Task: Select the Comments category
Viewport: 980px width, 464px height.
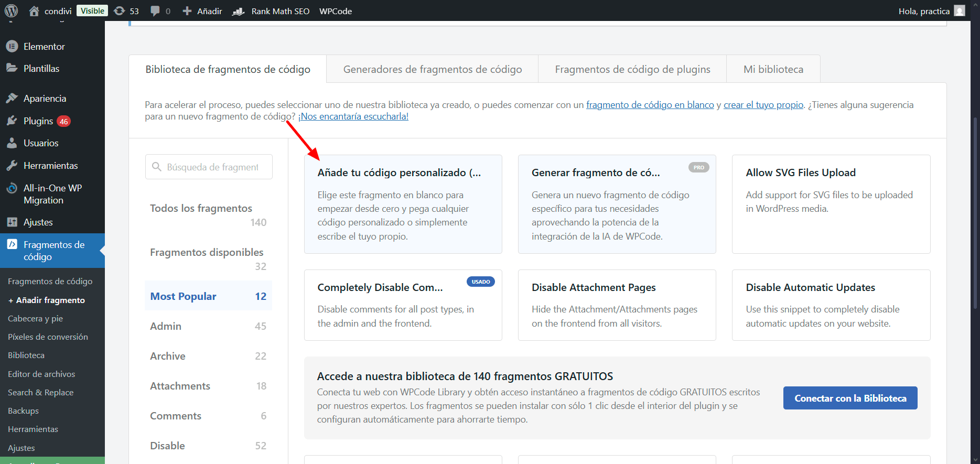Action: tap(208, 416)
